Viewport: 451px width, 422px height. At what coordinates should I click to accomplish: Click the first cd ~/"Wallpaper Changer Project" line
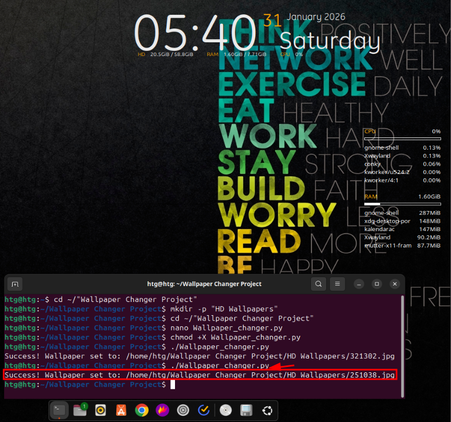[101, 300]
